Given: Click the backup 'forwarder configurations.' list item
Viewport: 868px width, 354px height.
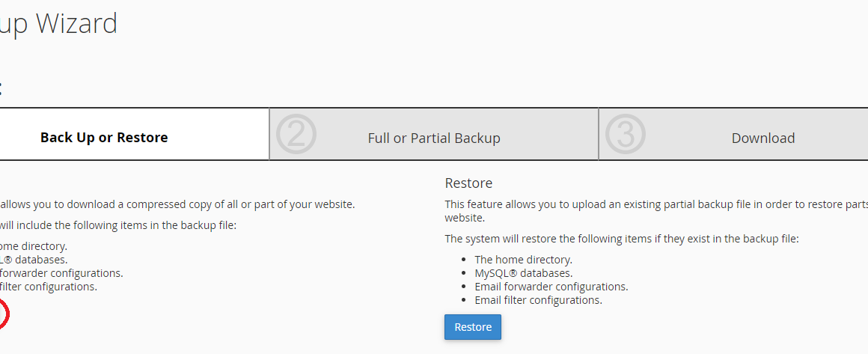Looking at the screenshot, I should (61, 273).
